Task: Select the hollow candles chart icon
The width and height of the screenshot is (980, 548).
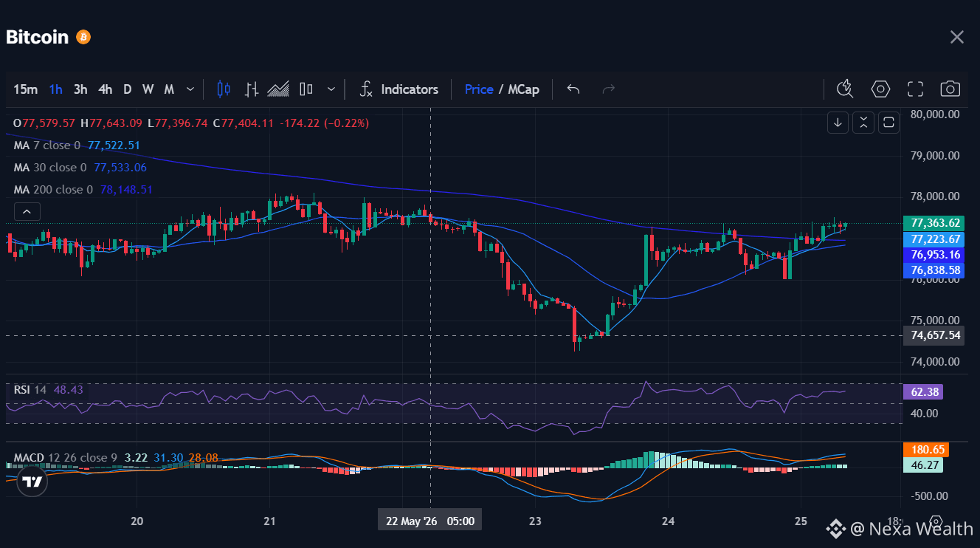Action: pos(306,89)
